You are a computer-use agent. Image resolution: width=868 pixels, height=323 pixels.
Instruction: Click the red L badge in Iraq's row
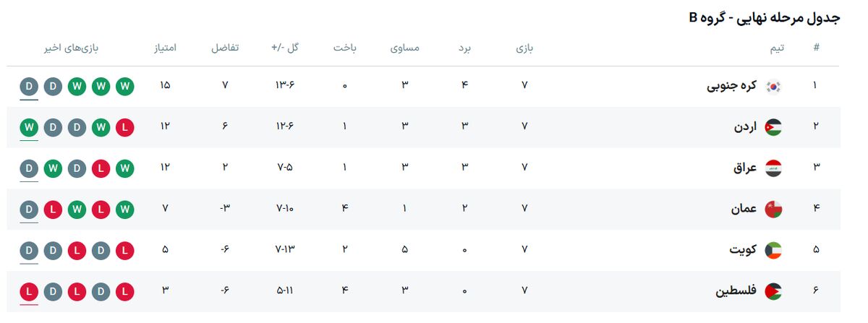[101, 168]
